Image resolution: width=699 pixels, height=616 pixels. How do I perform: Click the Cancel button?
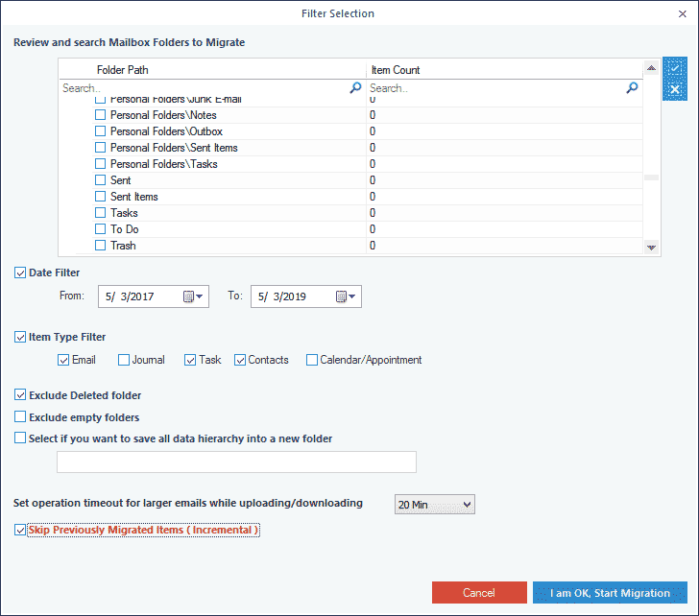point(479,593)
